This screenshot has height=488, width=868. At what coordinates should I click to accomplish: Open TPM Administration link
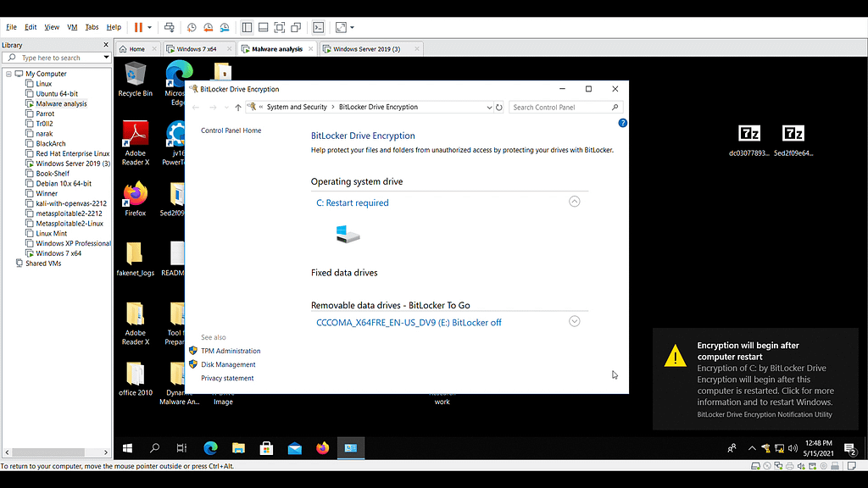231,351
